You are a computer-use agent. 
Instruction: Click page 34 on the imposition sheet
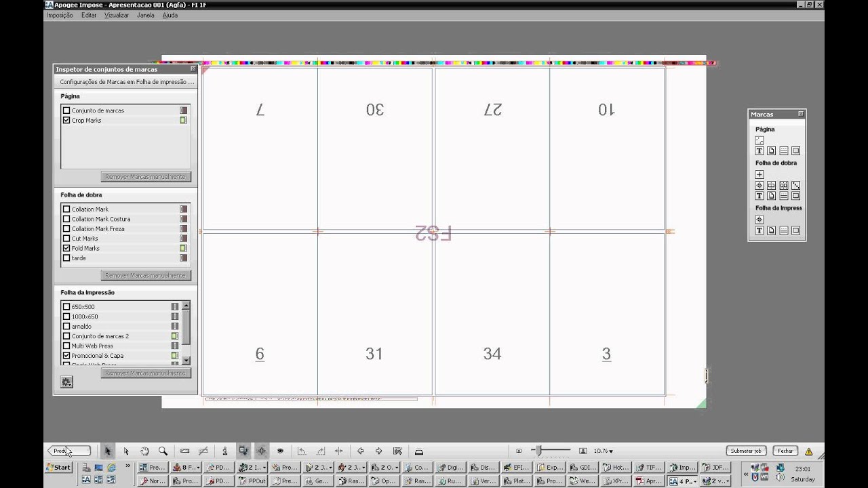coord(492,353)
